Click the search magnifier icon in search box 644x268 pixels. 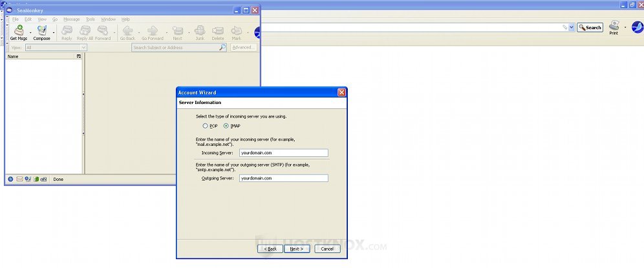[x=222, y=47]
